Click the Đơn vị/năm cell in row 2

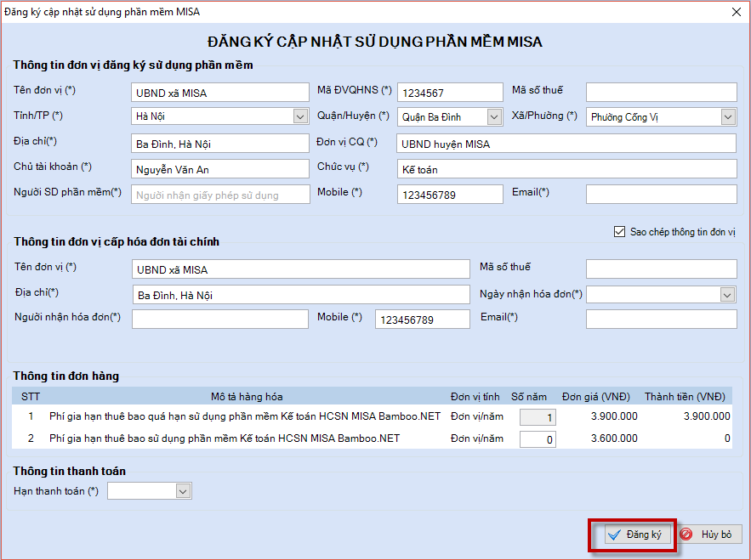477,438
